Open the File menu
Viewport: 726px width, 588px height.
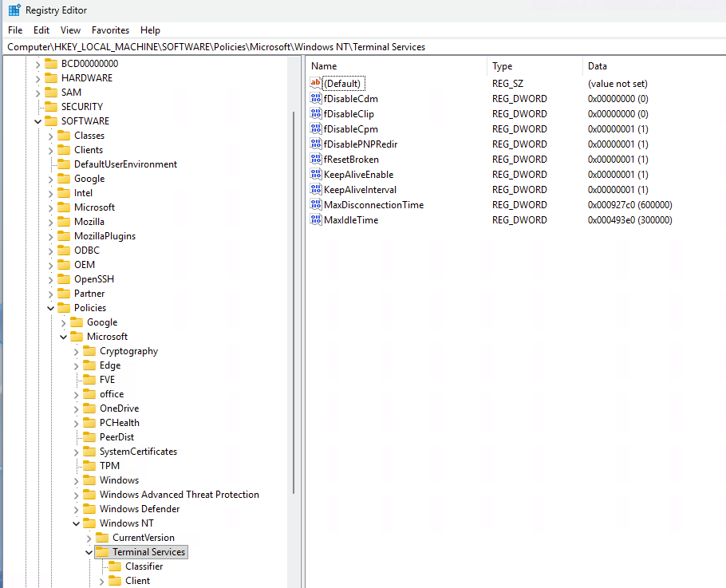[x=15, y=30]
